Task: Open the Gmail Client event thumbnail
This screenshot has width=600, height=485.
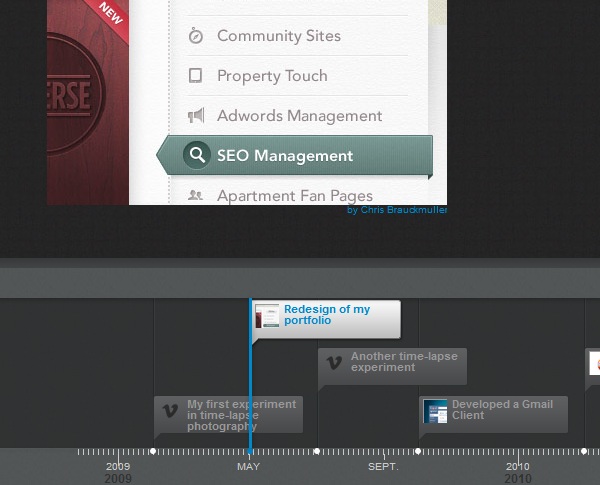Action: (x=435, y=410)
